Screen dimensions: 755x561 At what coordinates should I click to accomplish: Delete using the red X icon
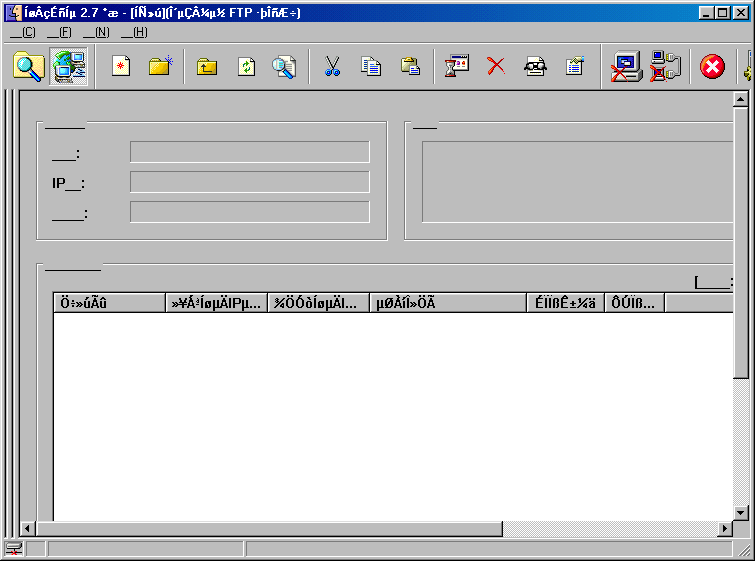[x=496, y=67]
